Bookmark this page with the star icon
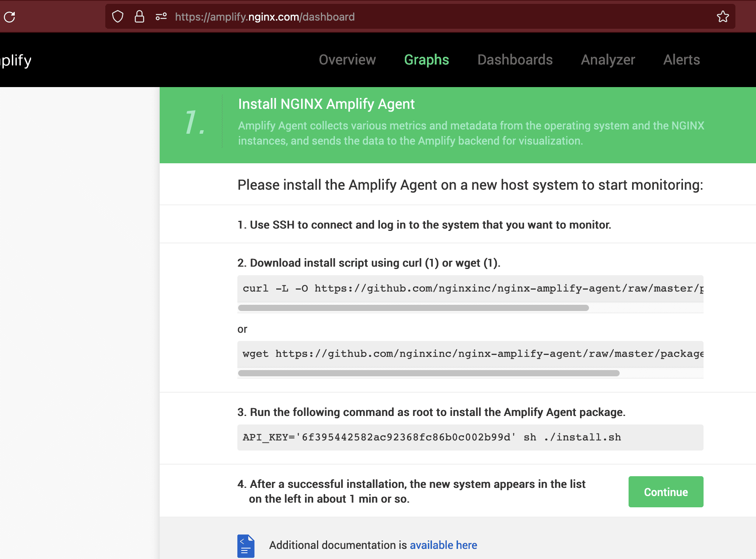This screenshot has width=756, height=559. tap(723, 17)
